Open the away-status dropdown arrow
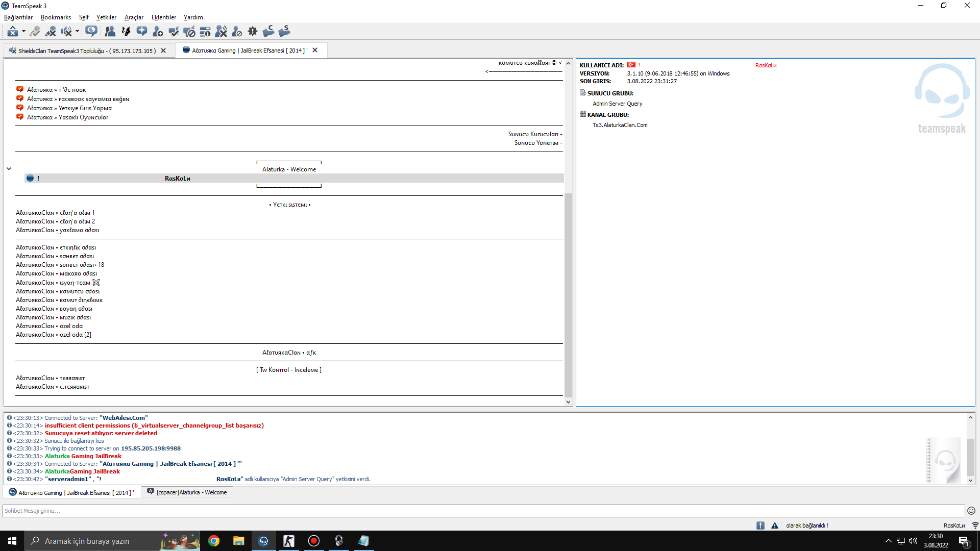The width and height of the screenshot is (980, 551). click(x=23, y=32)
